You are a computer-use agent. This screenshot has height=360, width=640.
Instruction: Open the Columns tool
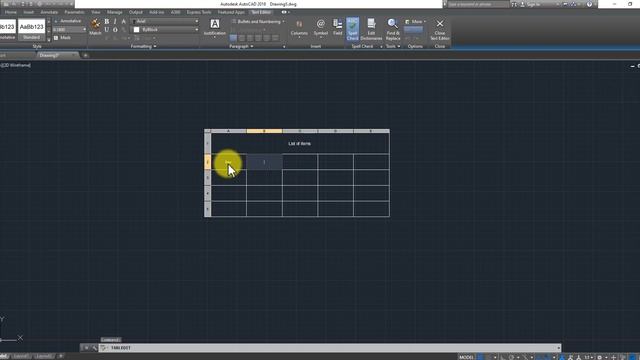coord(299,29)
